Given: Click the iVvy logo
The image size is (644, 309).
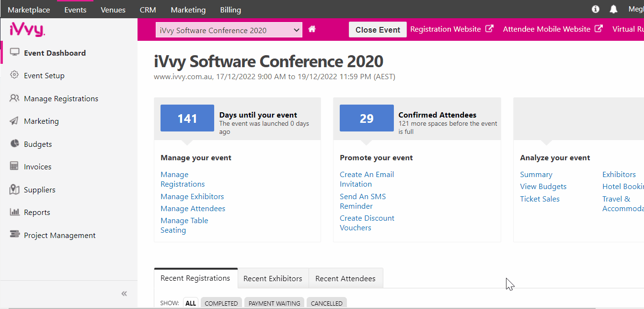Looking at the screenshot, I should 27,30.
